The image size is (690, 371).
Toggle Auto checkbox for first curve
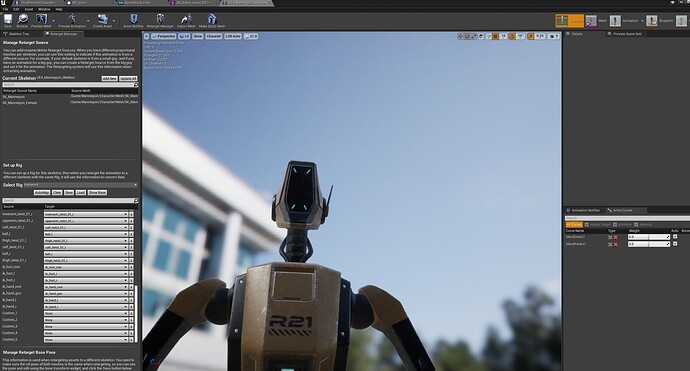[x=675, y=237]
